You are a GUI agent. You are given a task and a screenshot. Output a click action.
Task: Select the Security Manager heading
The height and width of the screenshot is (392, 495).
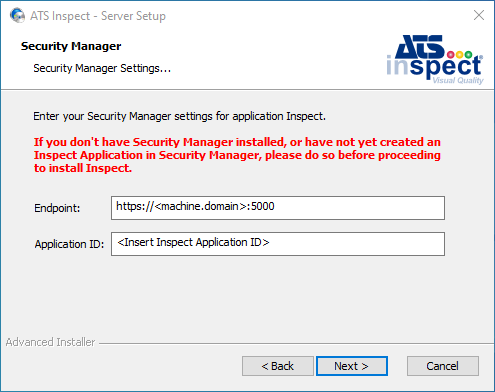tap(71, 46)
